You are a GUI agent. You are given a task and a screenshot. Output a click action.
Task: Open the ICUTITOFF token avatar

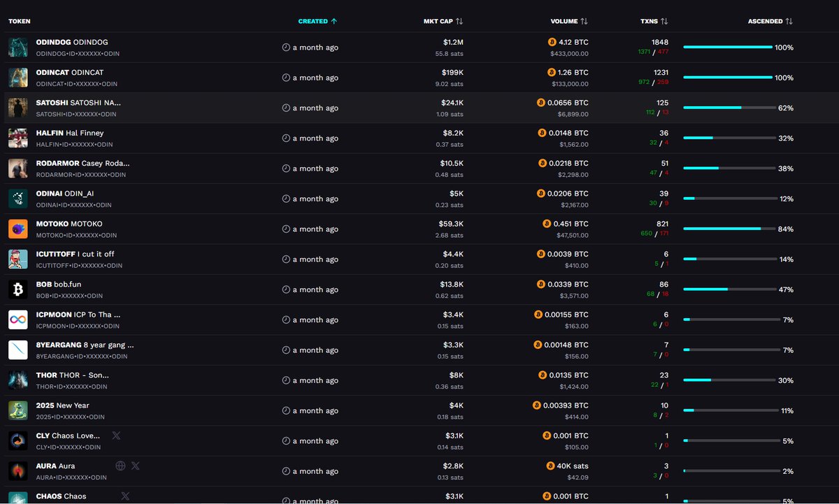(x=17, y=259)
